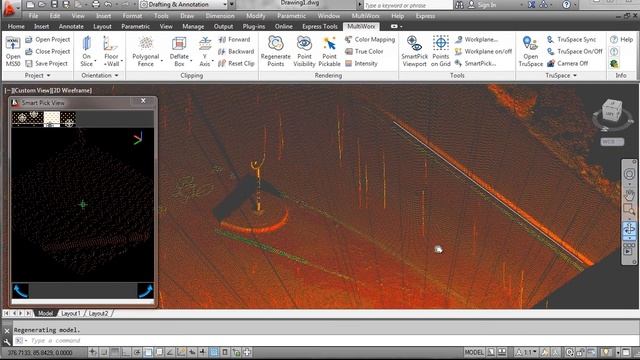Image resolution: width=640 pixels, height=360 pixels.
Task: Expand the Orientation panel dropdown
Action: pos(100,76)
